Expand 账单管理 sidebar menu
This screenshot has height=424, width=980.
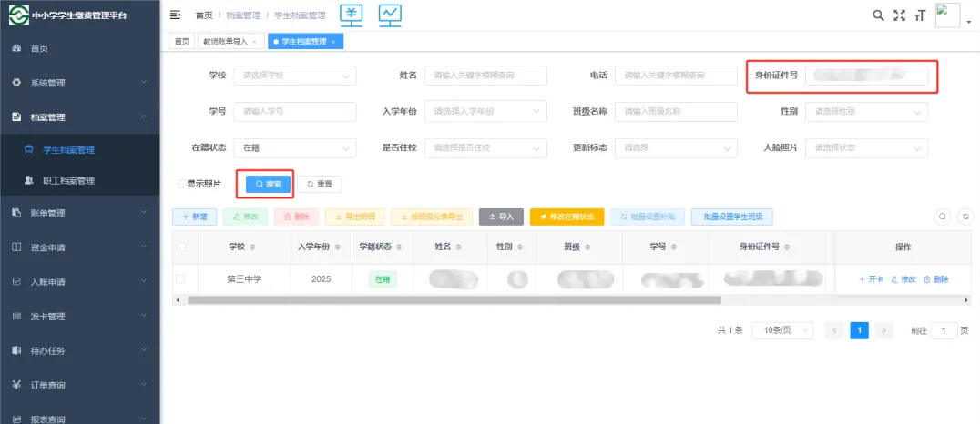click(x=80, y=213)
